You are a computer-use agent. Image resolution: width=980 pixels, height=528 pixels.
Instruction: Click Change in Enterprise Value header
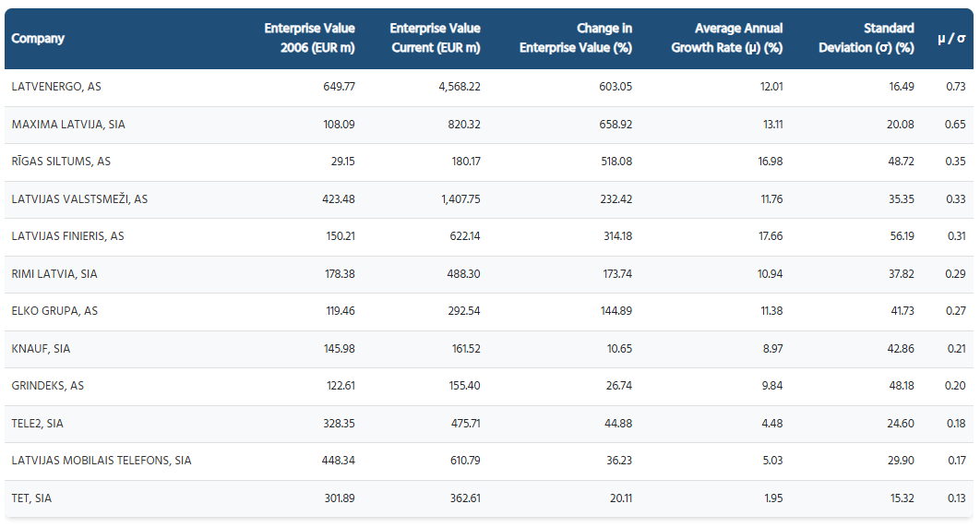(x=575, y=39)
